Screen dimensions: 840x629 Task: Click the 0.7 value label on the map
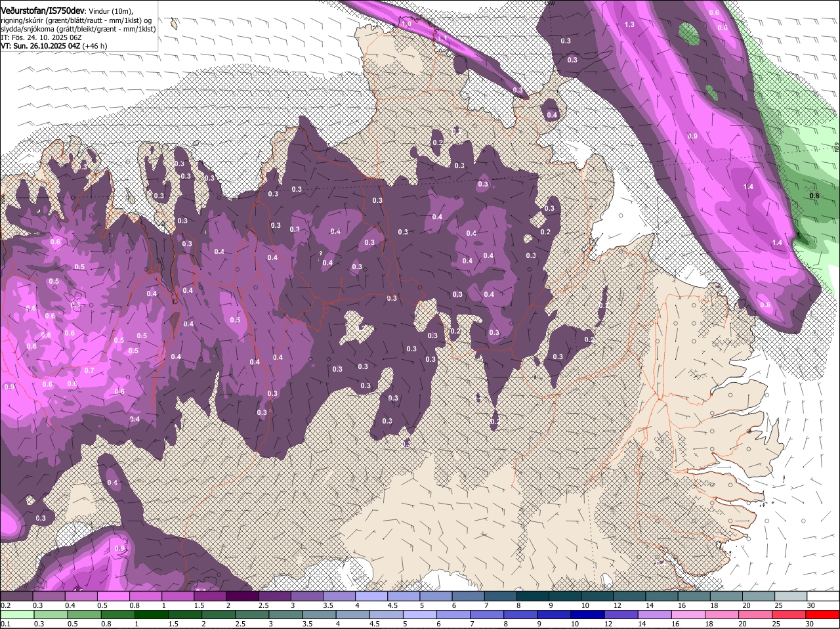pos(89,370)
